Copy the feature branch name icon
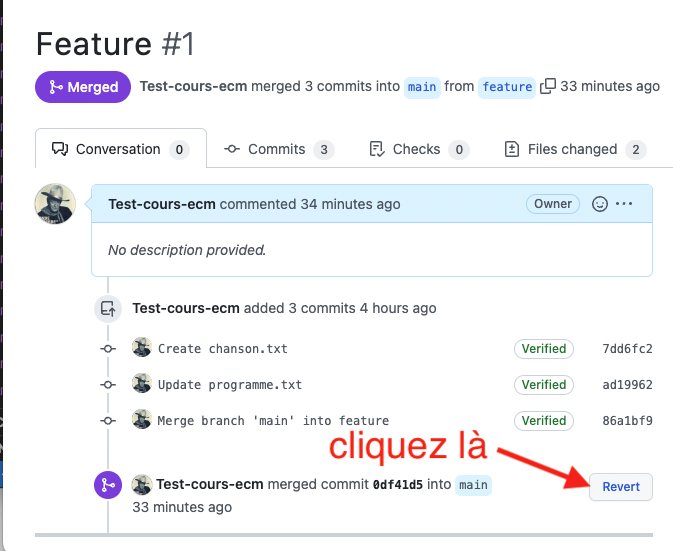 pos(548,86)
